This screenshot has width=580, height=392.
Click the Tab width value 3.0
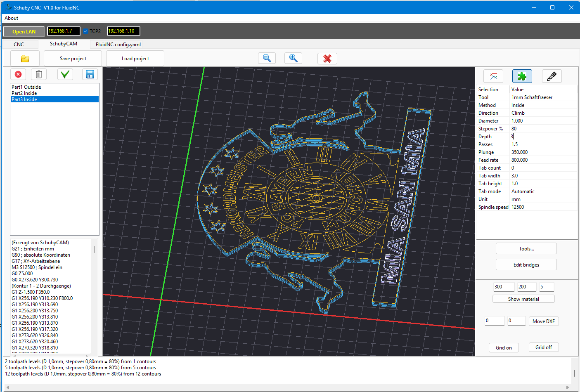(543, 176)
